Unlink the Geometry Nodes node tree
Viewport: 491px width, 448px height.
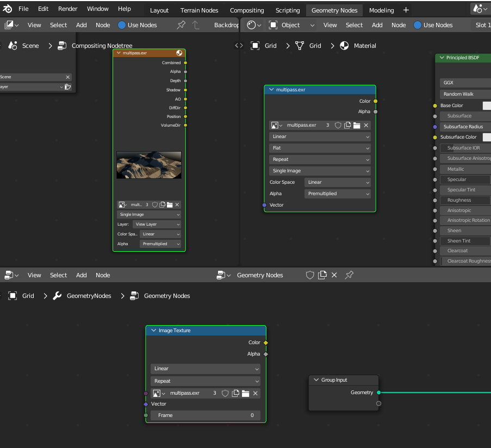[x=334, y=275]
